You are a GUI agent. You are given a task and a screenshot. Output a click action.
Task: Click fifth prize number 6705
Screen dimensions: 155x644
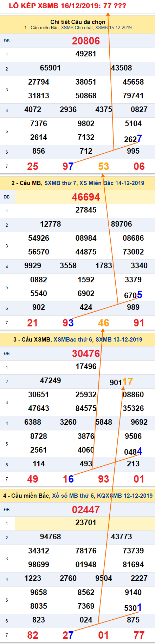[x=133, y=295]
